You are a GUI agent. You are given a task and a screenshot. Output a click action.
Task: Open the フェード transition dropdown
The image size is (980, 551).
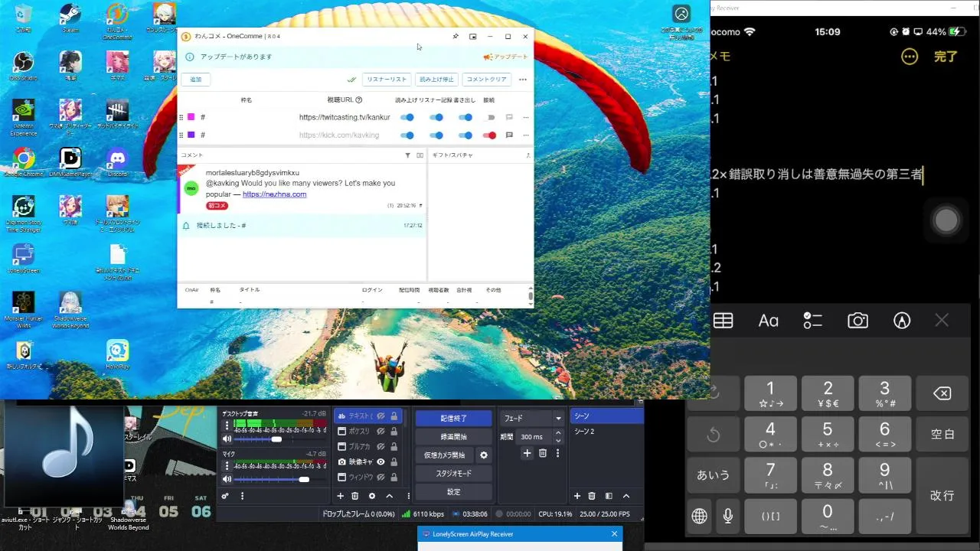(532, 419)
